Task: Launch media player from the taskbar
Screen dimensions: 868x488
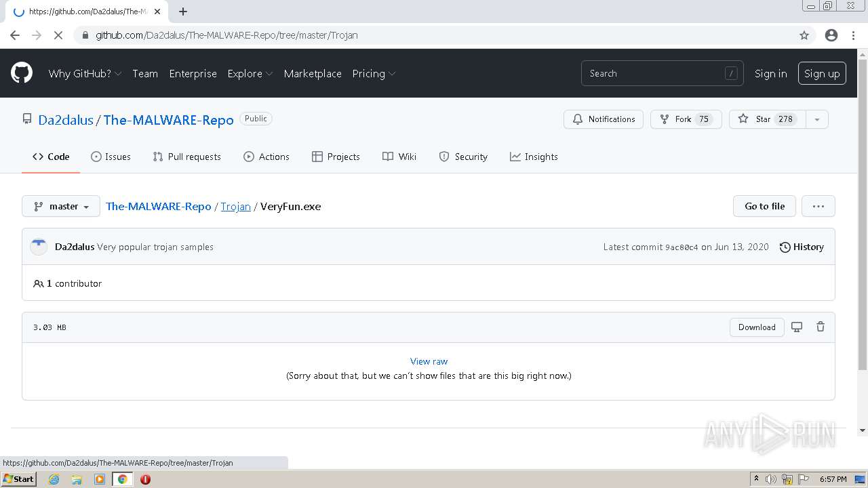Action: pyautogui.click(x=100, y=479)
